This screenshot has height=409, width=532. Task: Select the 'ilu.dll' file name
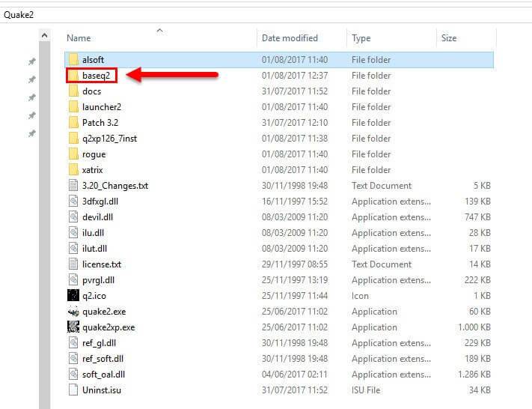click(93, 233)
